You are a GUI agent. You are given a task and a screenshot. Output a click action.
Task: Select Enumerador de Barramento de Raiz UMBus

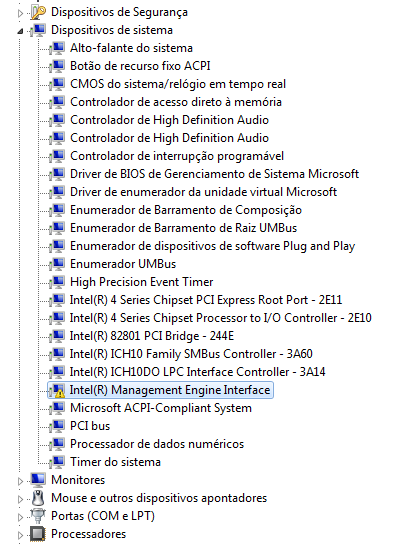click(x=183, y=228)
